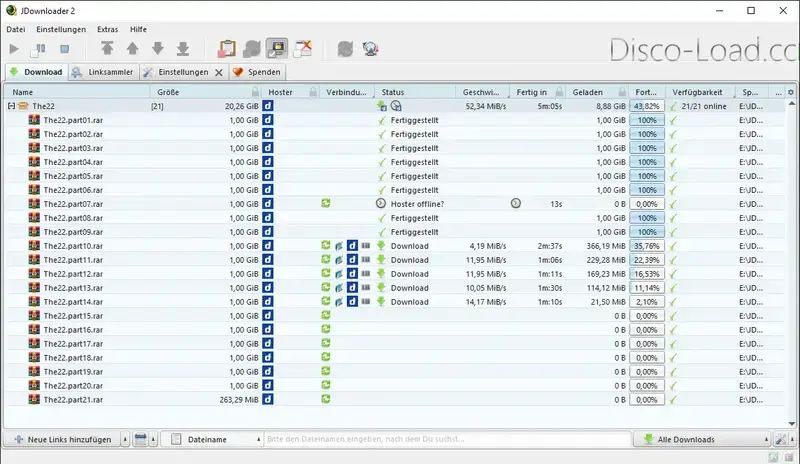Click Hoster offline? status icon of part07
Screen dimensions: 800x464
click(381, 203)
